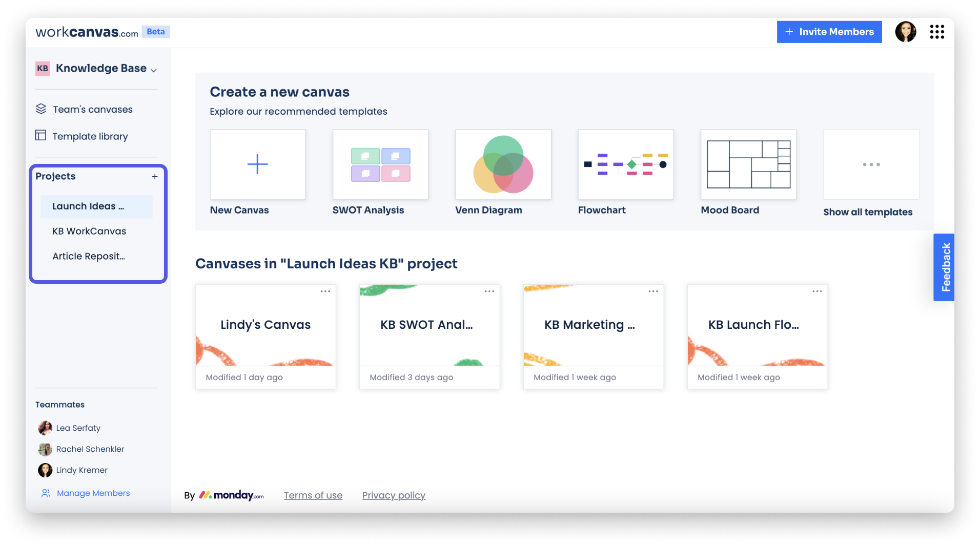Open the Feedback side tab

(945, 267)
